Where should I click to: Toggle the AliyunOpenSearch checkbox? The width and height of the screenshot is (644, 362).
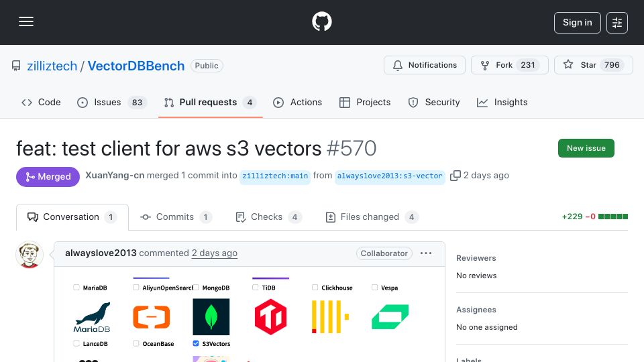point(136,288)
